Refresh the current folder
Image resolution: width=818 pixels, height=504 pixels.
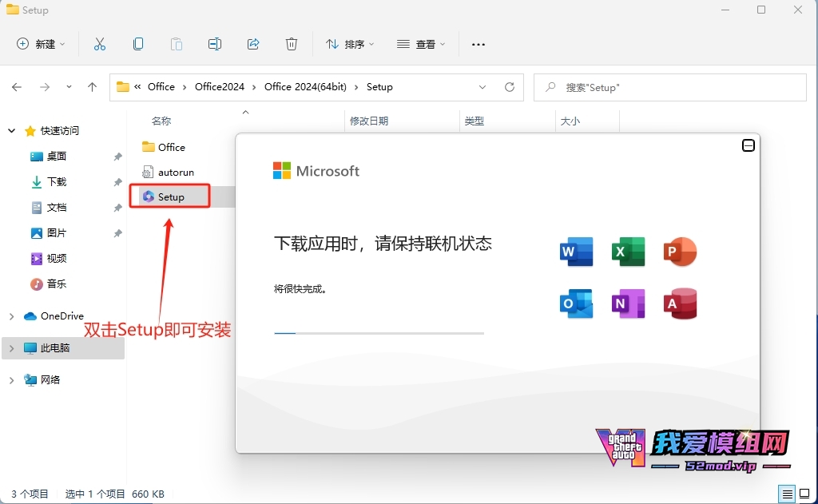[x=510, y=87]
